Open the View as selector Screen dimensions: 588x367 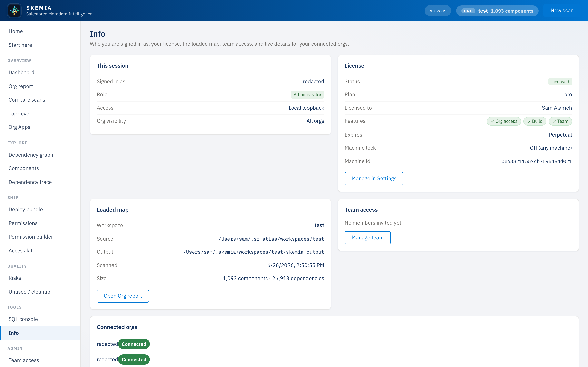(x=438, y=11)
